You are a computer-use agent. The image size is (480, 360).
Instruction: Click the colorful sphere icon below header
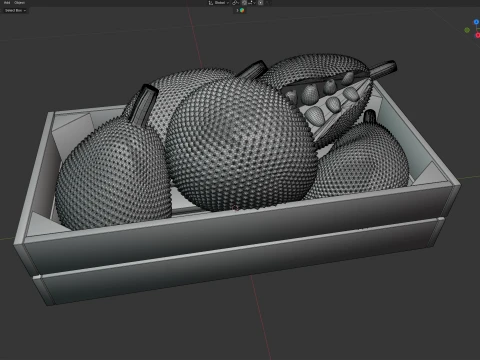pyautogui.click(x=242, y=10)
